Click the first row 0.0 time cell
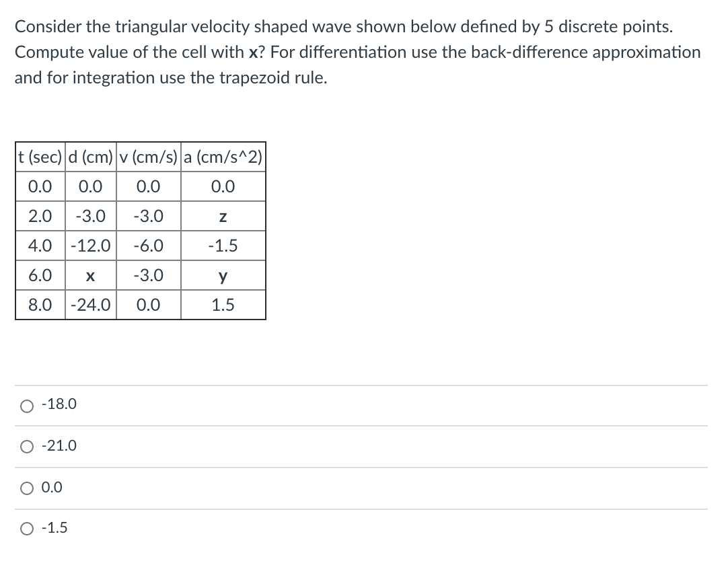This screenshot has height=561, width=728. point(39,186)
